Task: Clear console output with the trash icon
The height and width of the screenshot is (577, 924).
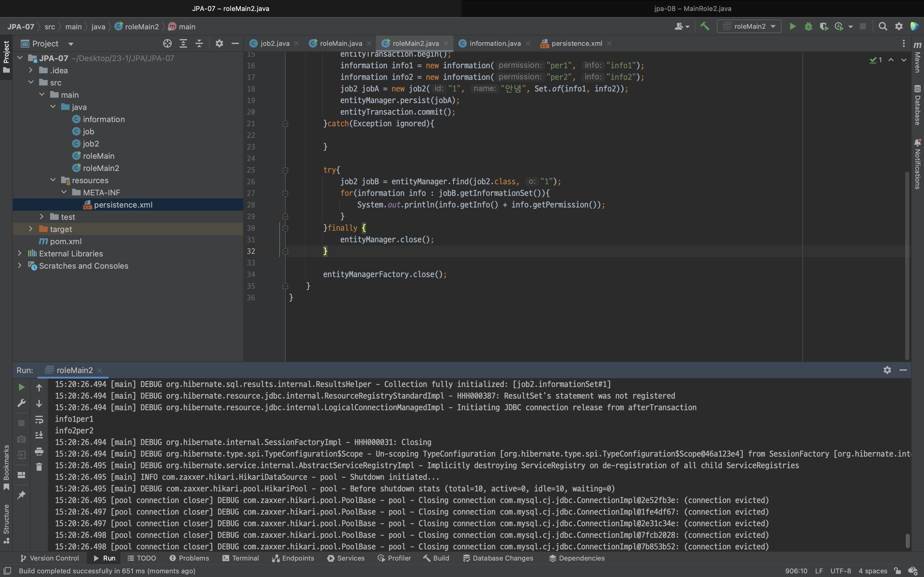Action: click(39, 467)
